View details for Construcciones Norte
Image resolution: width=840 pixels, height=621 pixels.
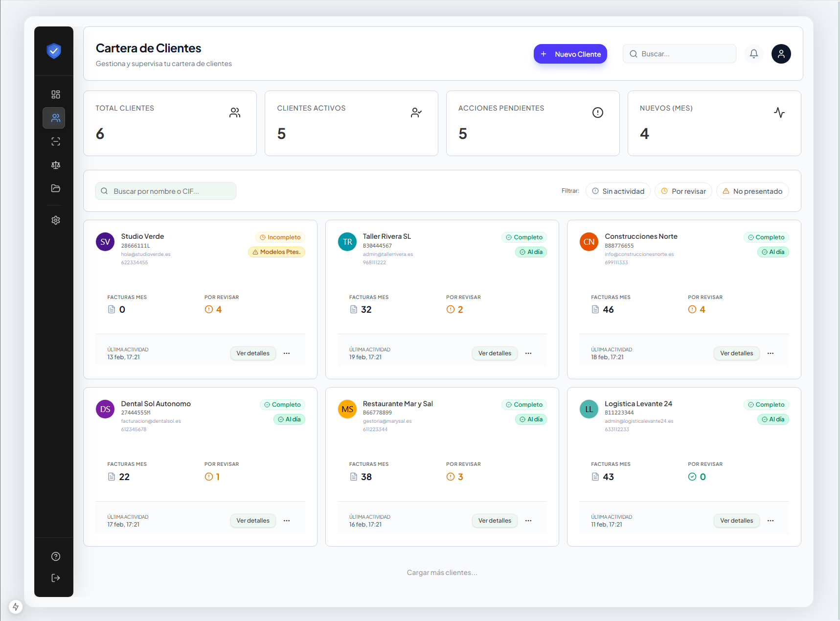[x=736, y=353]
